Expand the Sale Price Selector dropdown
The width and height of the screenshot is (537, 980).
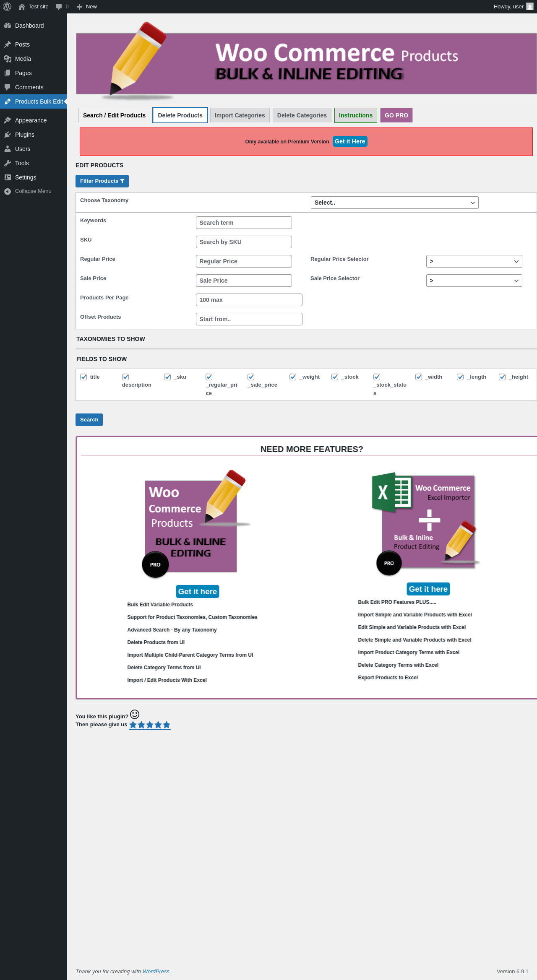tap(474, 281)
